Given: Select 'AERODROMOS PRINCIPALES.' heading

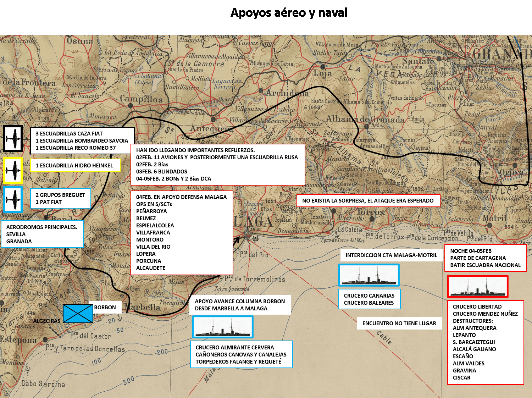Looking at the screenshot, I should [x=42, y=227].
